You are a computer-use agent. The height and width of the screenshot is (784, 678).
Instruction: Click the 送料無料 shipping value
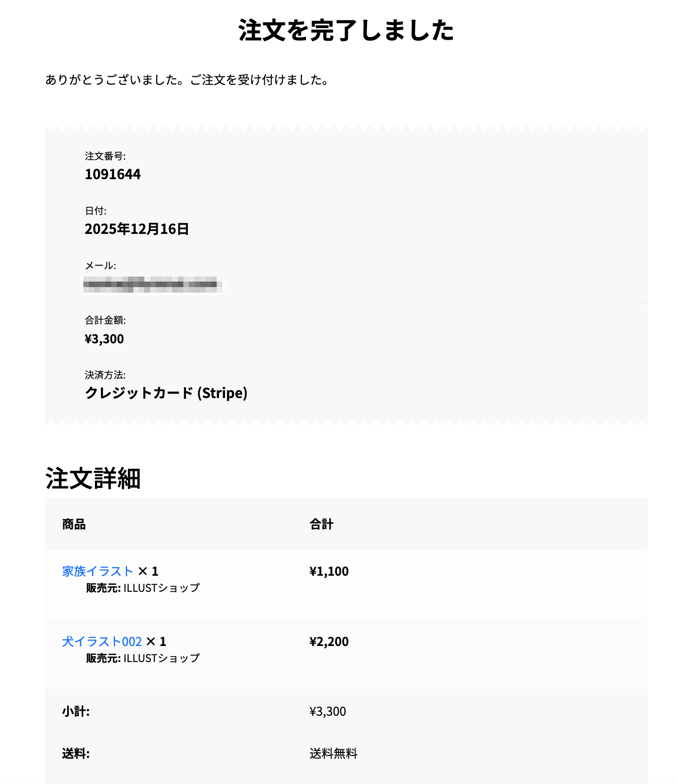[333, 753]
